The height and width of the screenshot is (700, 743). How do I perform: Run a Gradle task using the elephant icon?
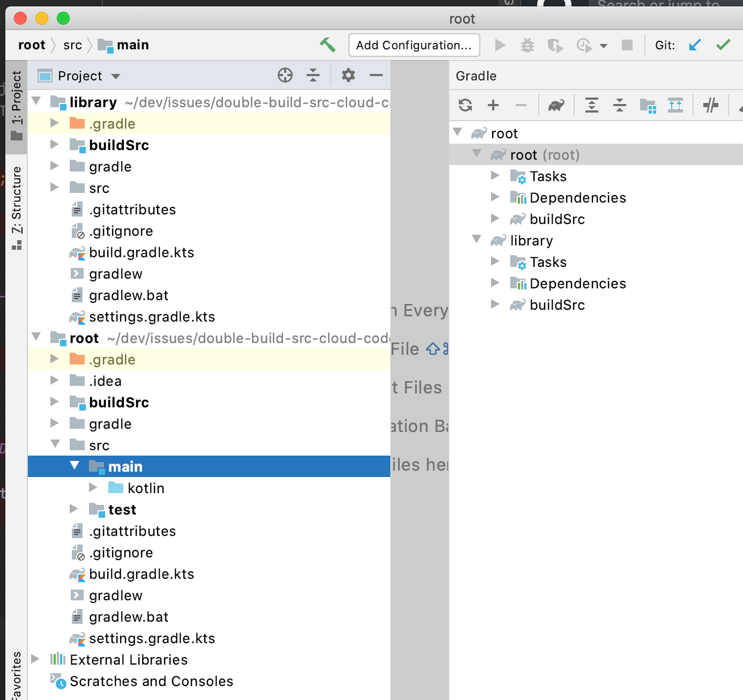556,105
